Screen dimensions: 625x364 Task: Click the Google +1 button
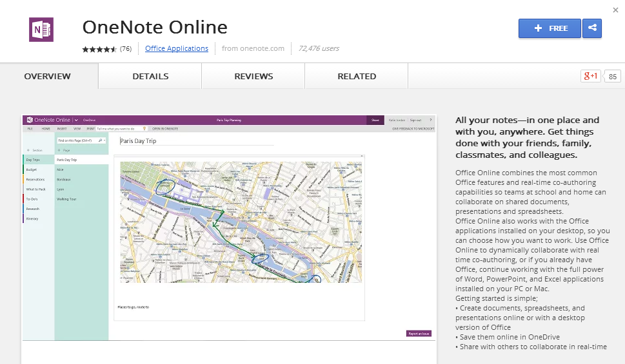(590, 76)
